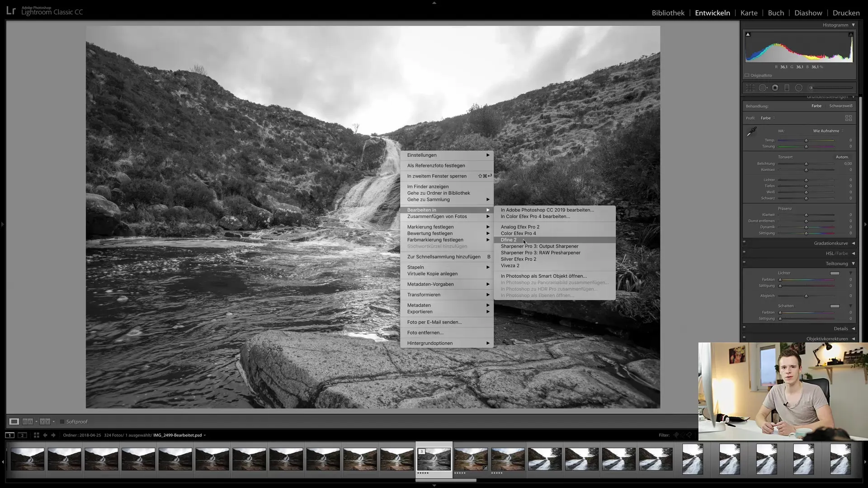868x488 pixels.
Task: Switch to before/after top-bottom view
Action: [x=45, y=422]
